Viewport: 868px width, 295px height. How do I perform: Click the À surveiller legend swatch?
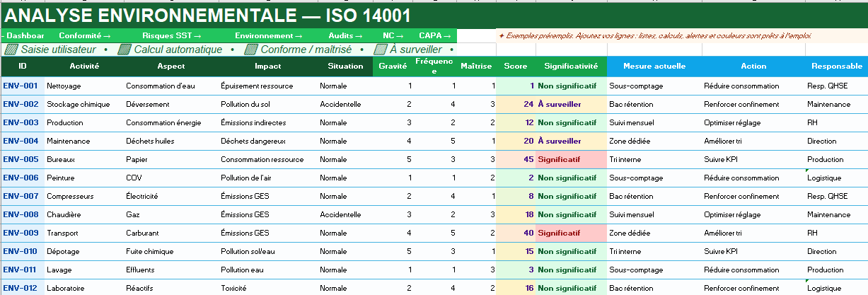coord(381,50)
